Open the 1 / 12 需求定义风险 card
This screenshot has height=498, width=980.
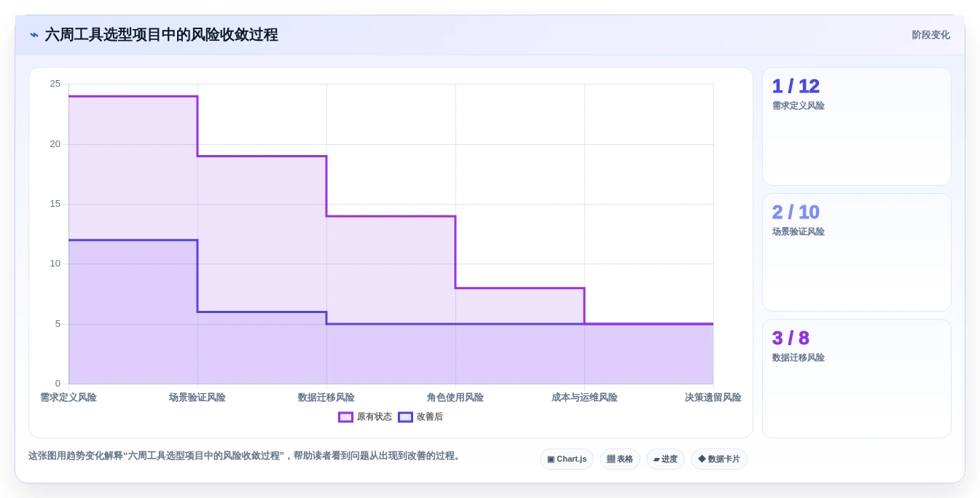857,127
